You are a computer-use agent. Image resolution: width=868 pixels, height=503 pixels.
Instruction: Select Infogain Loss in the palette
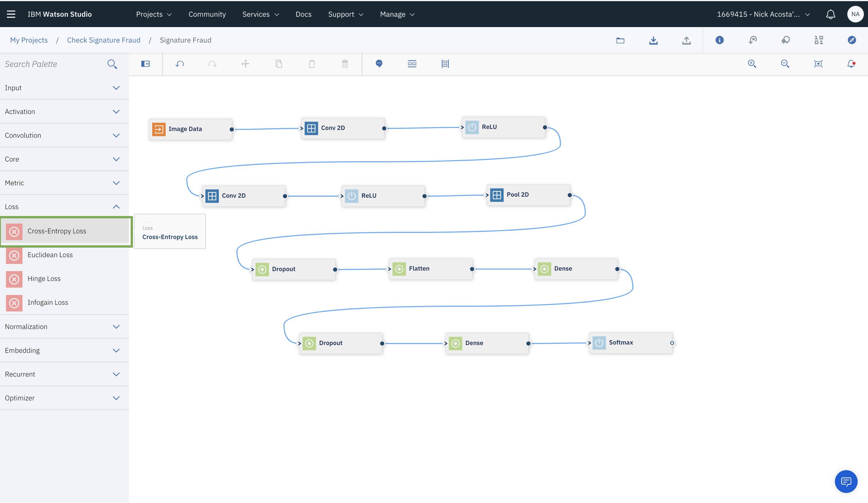pyautogui.click(x=64, y=302)
